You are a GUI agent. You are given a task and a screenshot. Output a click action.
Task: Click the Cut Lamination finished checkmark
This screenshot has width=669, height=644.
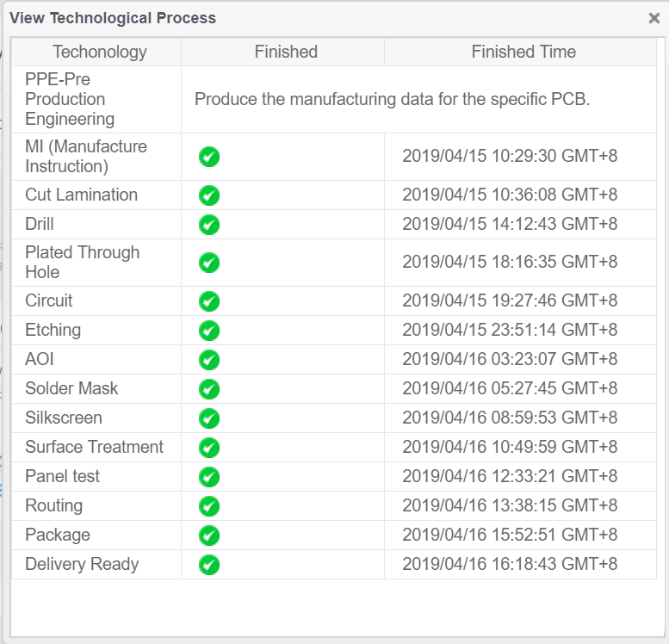pyautogui.click(x=209, y=195)
